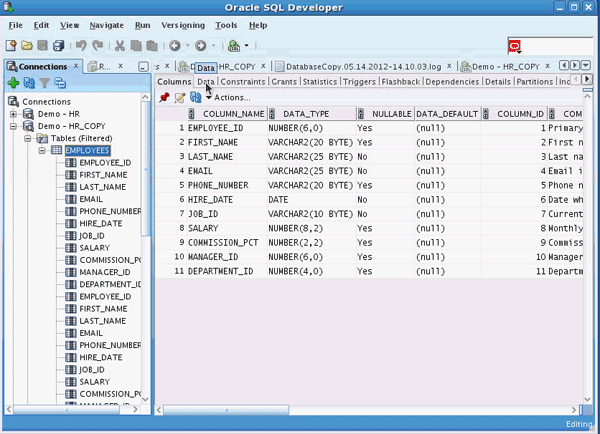Switch to the Dependencies tab

point(452,82)
